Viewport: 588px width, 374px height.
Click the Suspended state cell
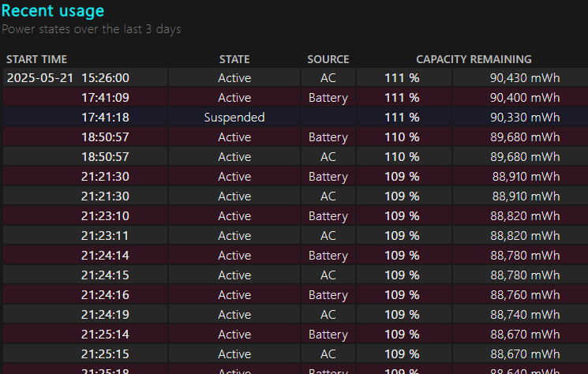point(234,118)
